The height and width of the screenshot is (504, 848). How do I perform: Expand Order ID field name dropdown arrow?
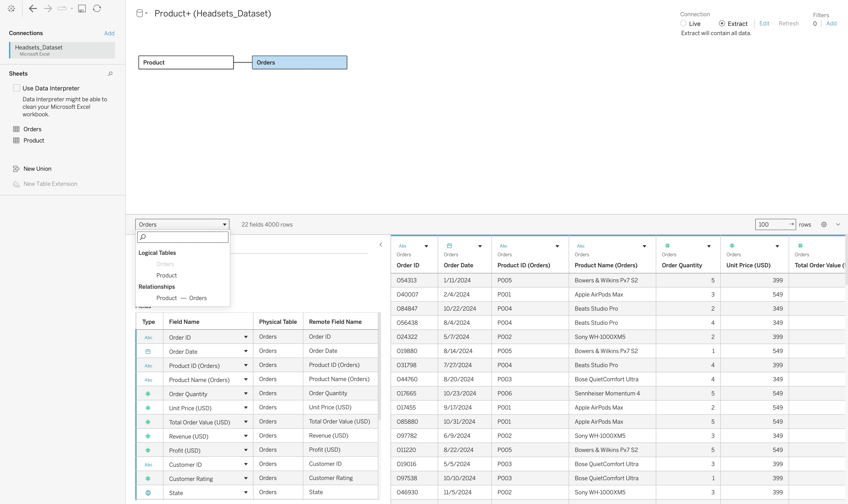(x=245, y=337)
